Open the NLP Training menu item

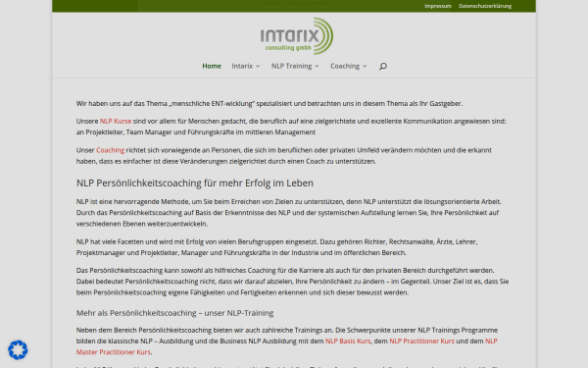pos(291,66)
